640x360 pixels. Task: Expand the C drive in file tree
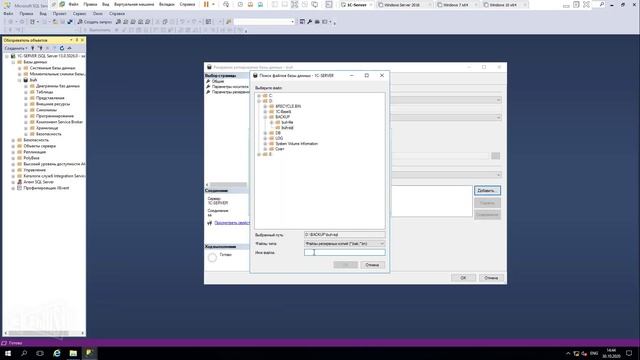259,96
